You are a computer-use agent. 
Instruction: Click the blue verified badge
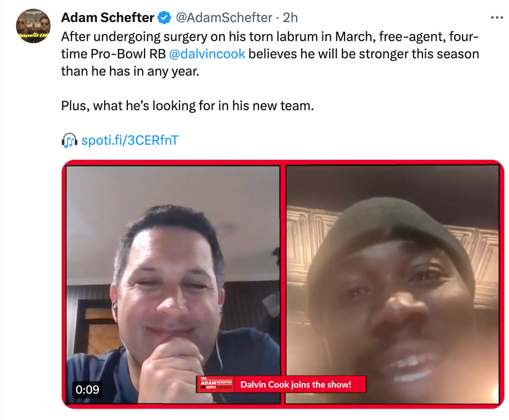(164, 18)
